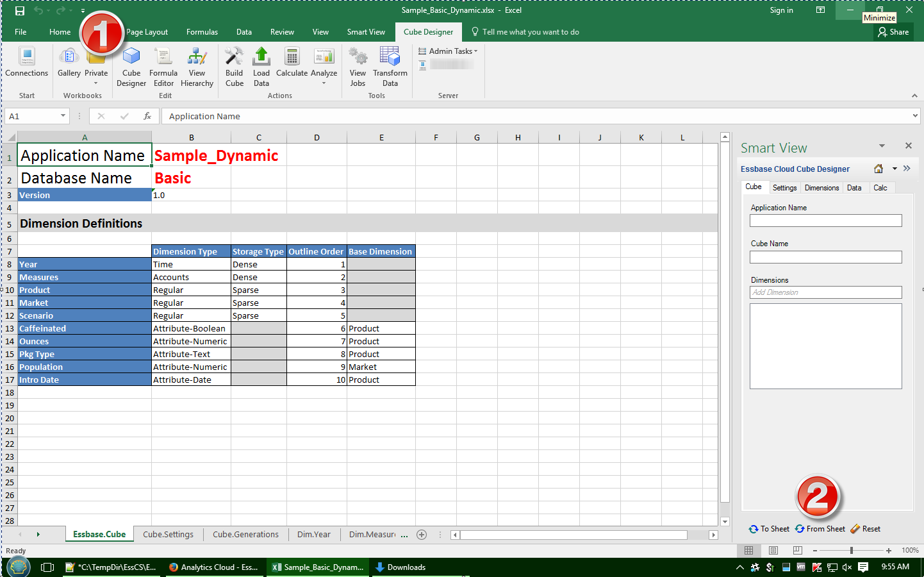Click the Undo arrow in the quick access toolbar
924x577 pixels.
pyautogui.click(x=38, y=10)
